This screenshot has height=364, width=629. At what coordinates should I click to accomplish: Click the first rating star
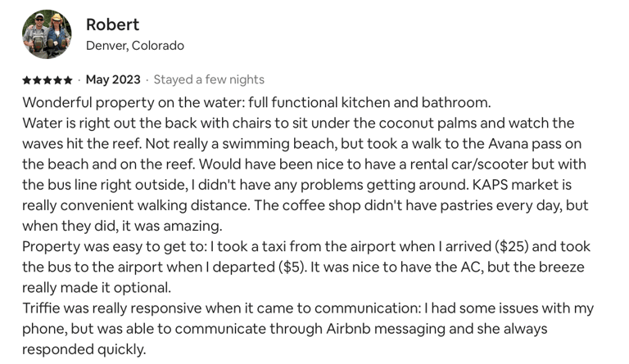(x=27, y=80)
